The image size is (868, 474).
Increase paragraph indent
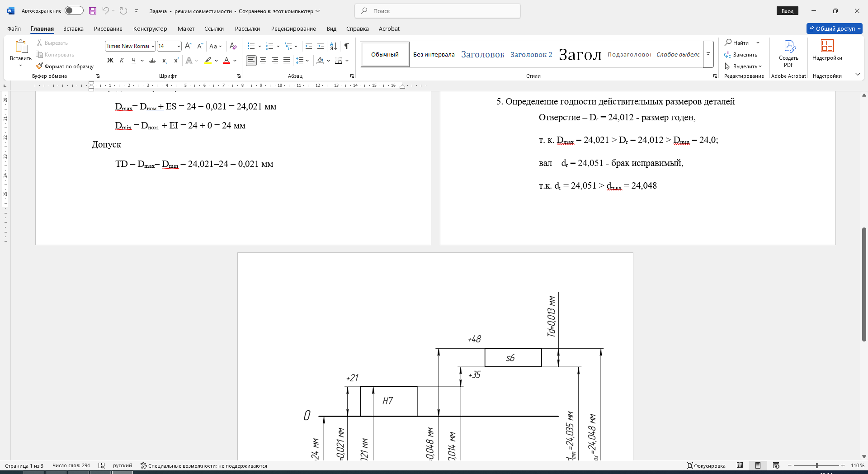coord(321,46)
